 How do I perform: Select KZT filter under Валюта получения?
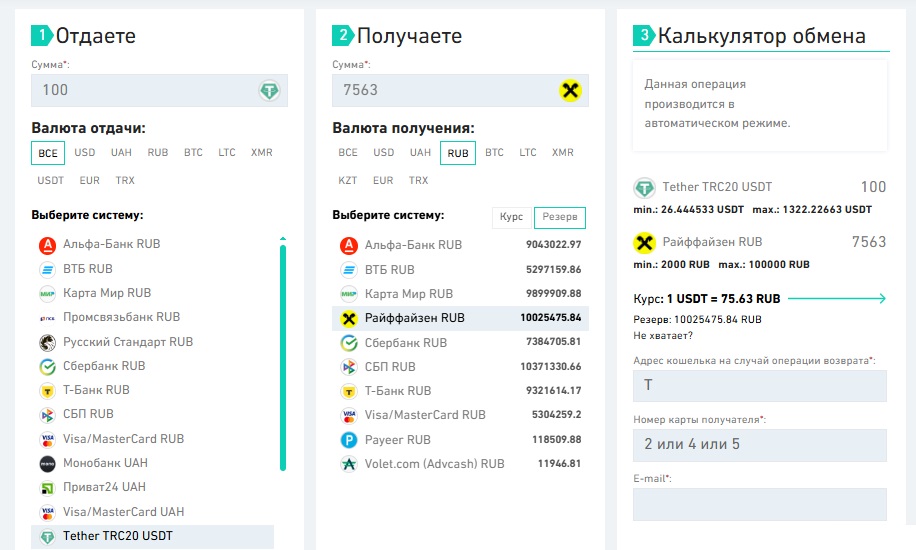(x=348, y=181)
